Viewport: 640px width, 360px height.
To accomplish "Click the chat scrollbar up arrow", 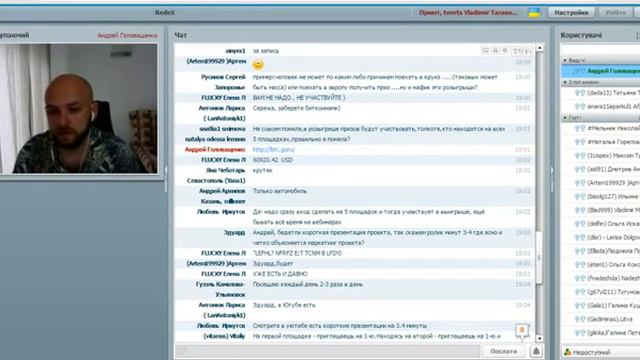I will click(540, 48).
